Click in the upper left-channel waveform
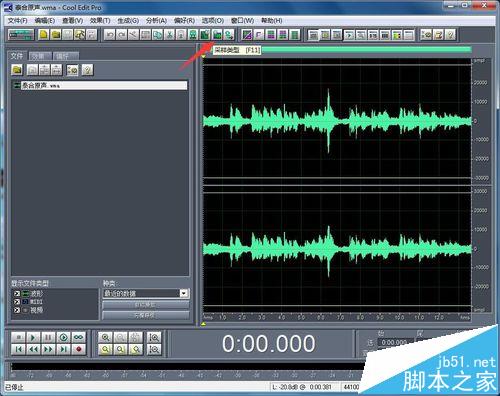Image resolution: width=500 pixels, height=396 pixels. pos(337,121)
